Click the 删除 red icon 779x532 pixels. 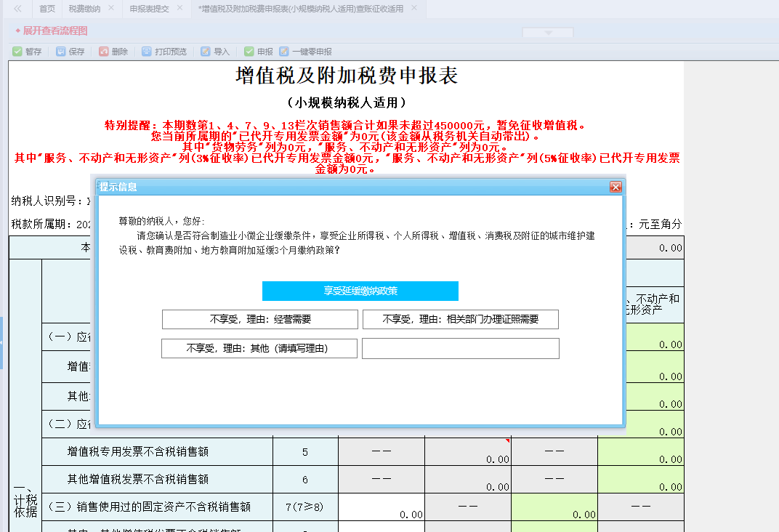point(103,51)
